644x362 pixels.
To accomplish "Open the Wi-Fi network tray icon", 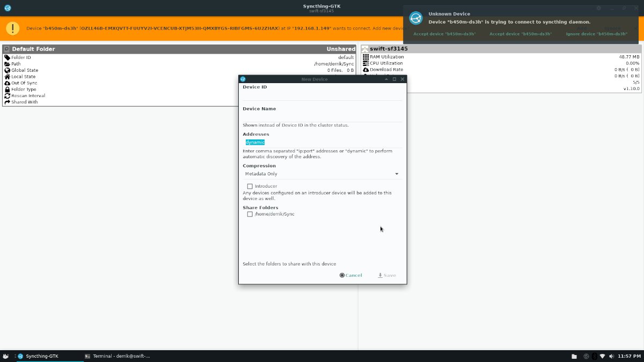I will (x=602, y=356).
